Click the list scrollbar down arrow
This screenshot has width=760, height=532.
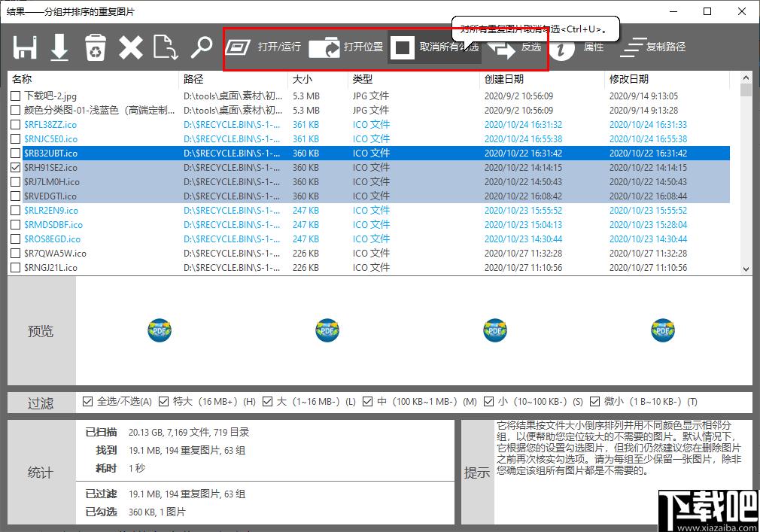tap(746, 269)
